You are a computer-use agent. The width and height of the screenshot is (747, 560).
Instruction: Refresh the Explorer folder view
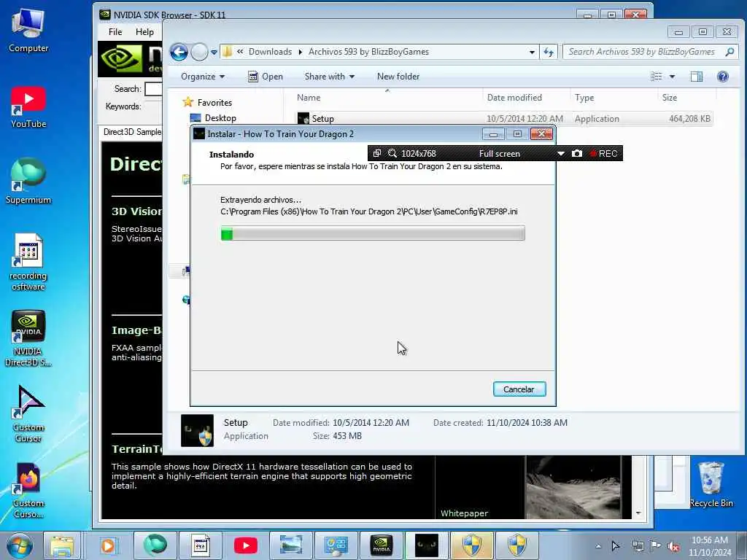click(x=549, y=52)
